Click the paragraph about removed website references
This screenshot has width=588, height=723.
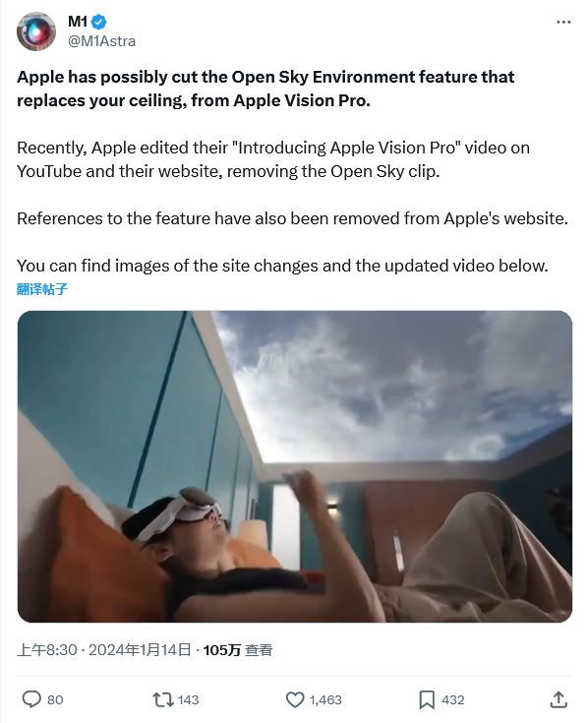pos(292,218)
